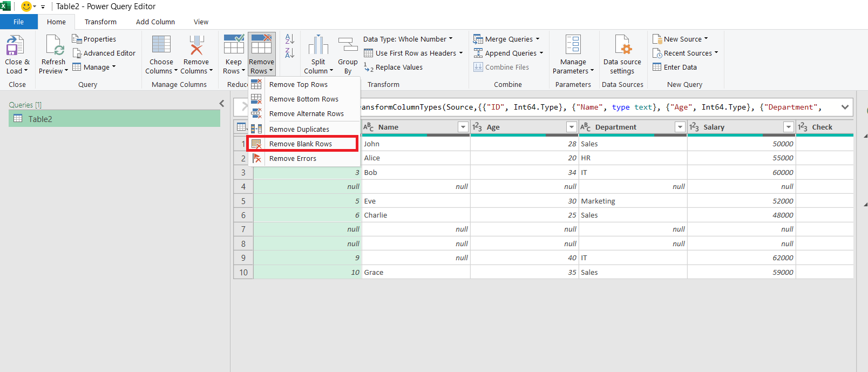Open the Salary column filter dropdown
The width and height of the screenshot is (868, 372).
[x=789, y=127]
